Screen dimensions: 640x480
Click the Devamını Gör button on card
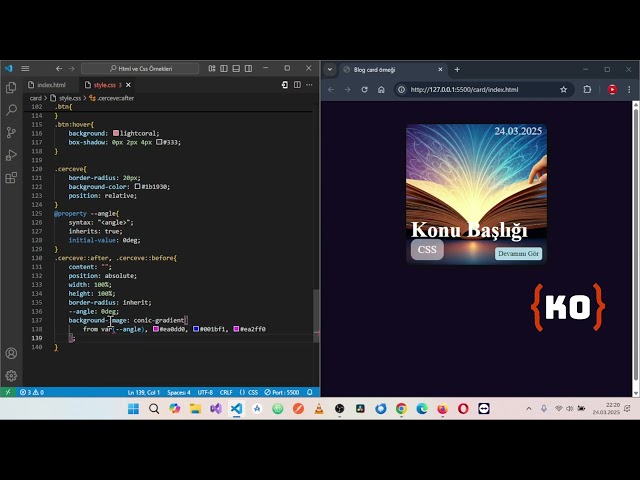[518, 253]
